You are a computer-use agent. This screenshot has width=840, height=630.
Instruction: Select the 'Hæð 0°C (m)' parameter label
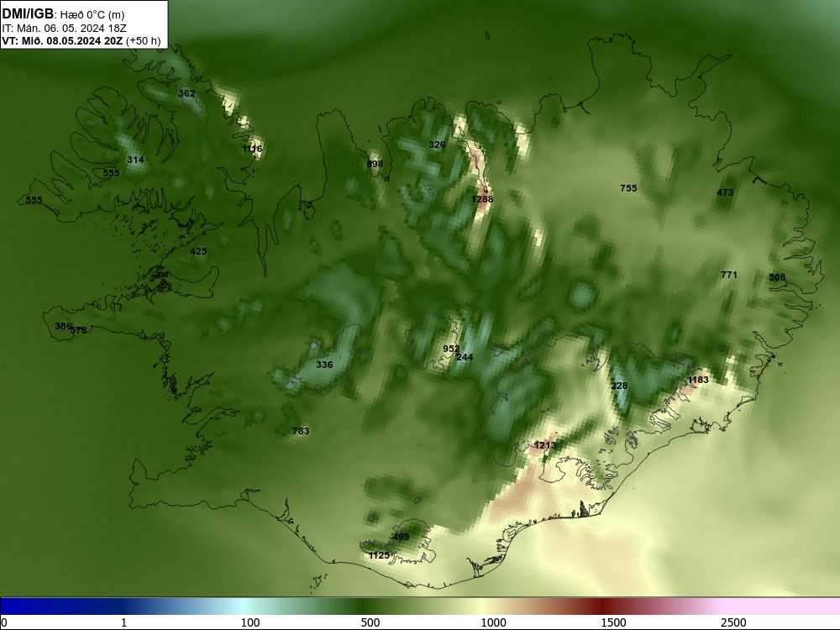click(92, 15)
